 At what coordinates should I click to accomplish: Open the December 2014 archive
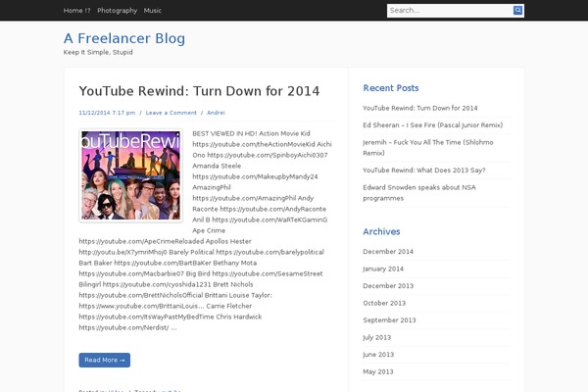click(388, 252)
